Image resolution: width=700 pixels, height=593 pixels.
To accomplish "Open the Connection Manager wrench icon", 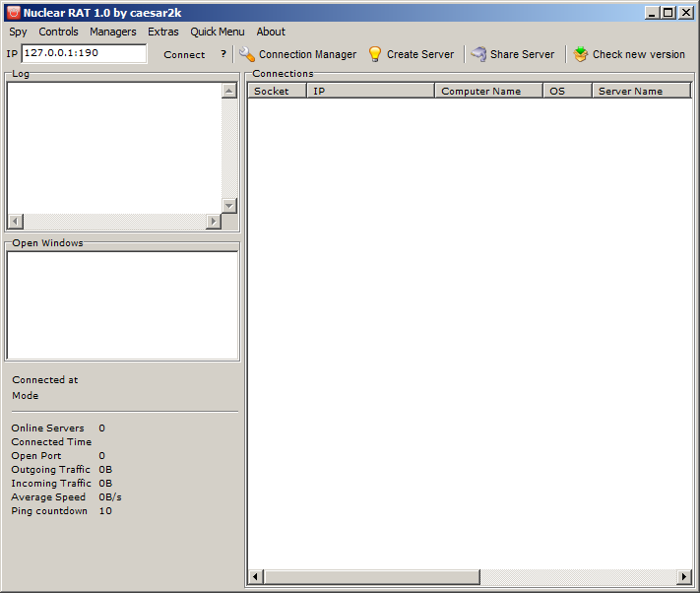I will [x=247, y=54].
